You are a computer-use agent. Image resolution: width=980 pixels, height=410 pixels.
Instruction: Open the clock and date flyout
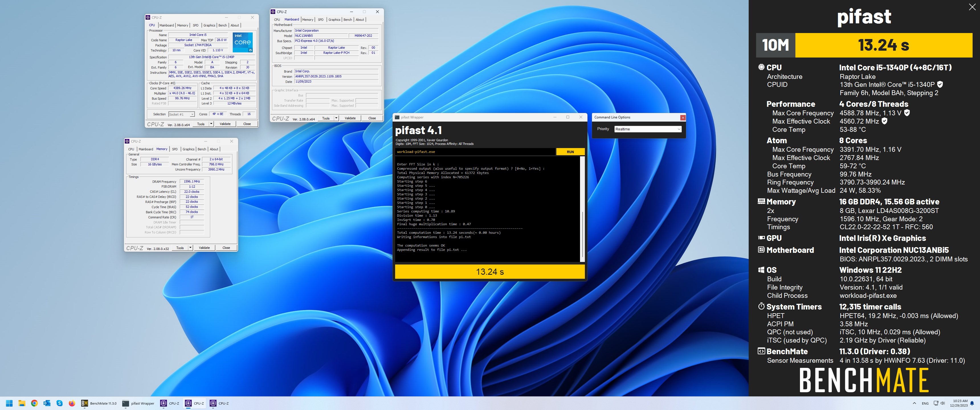[x=958, y=403]
